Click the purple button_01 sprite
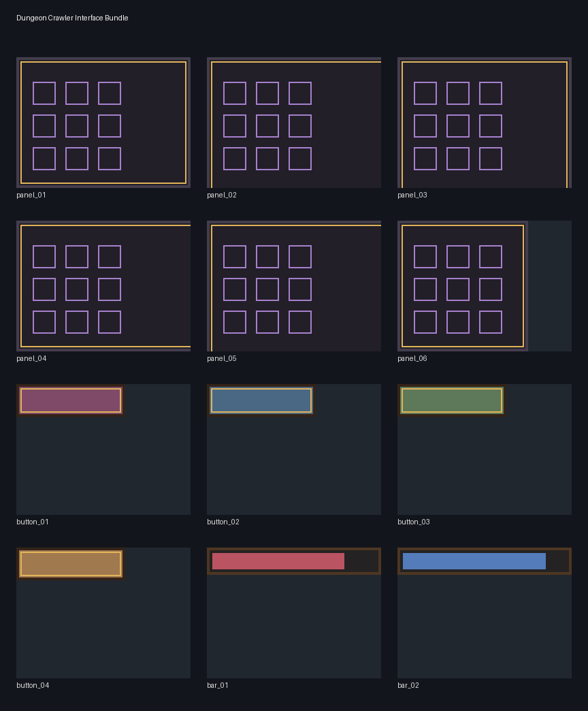588x711 pixels. 71,400
